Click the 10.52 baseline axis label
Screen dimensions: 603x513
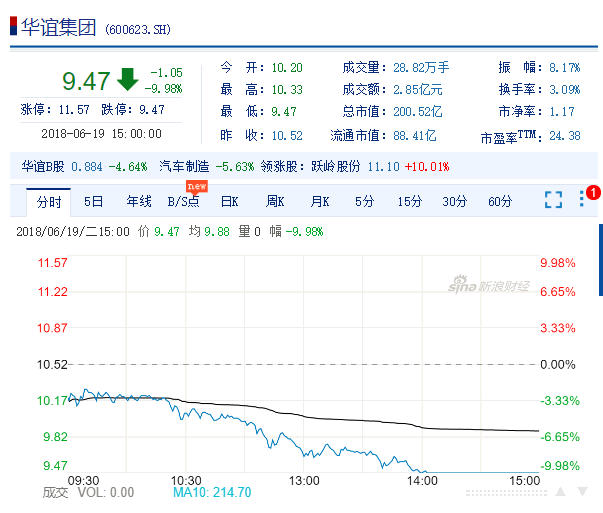(x=52, y=365)
